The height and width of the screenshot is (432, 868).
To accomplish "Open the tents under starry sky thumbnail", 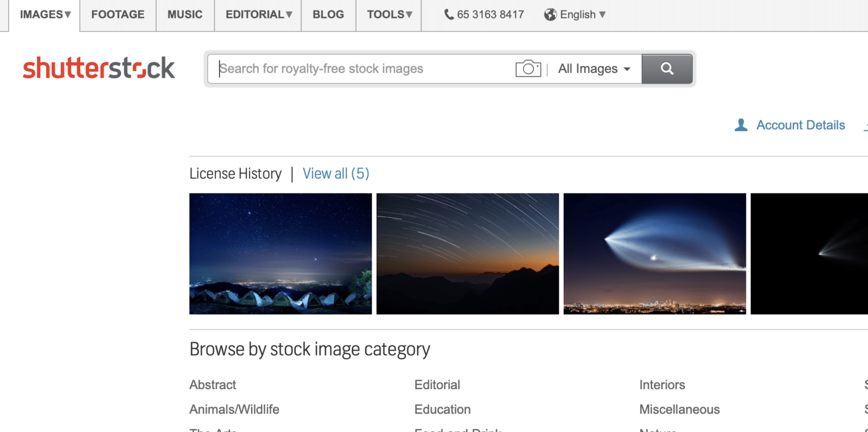I will point(280,254).
